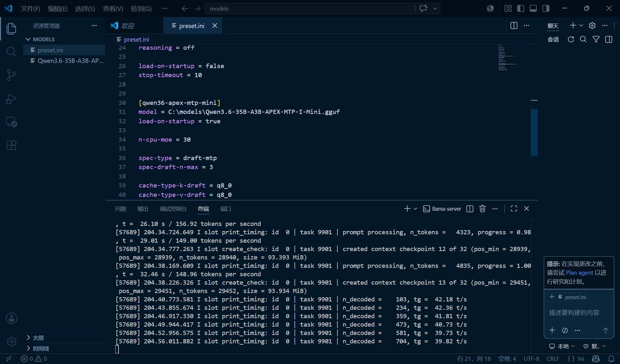Open terminal panel more actions
Viewport: 620px width, 364px height.
pos(495,209)
